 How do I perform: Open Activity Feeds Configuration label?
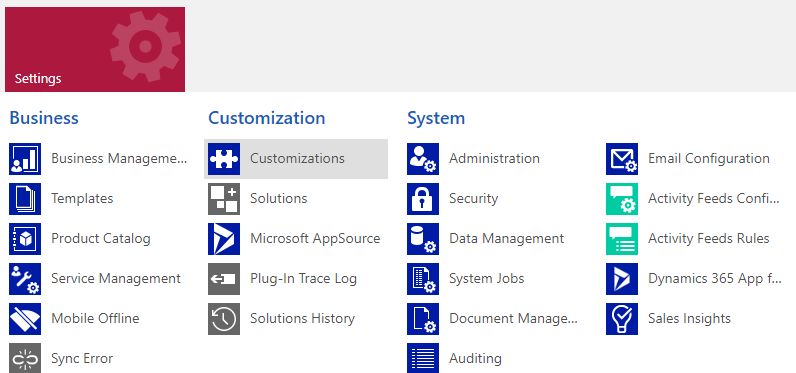tap(714, 198)
